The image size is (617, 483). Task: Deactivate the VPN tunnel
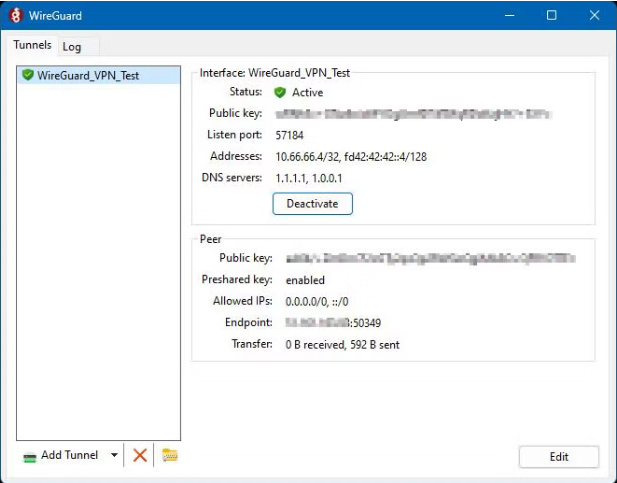pyautogui.click(x=312, y=204)
